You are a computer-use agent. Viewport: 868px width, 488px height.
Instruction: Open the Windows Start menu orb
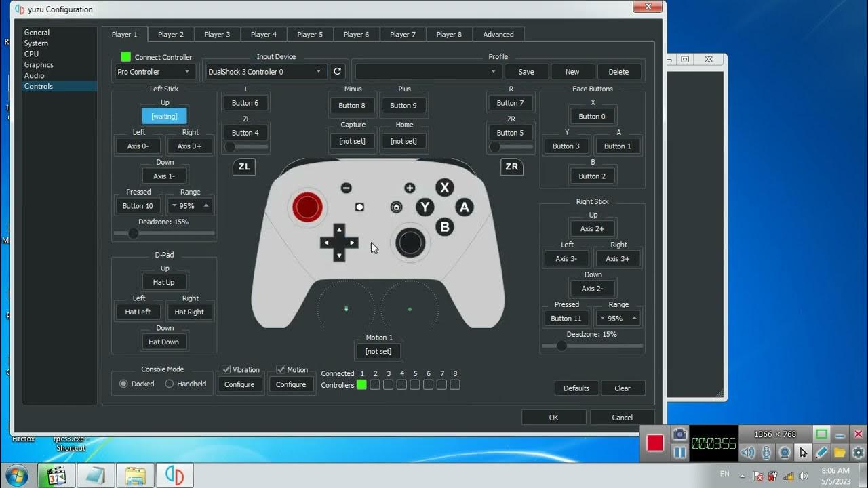pyautogui.click(x=16, y=476)
